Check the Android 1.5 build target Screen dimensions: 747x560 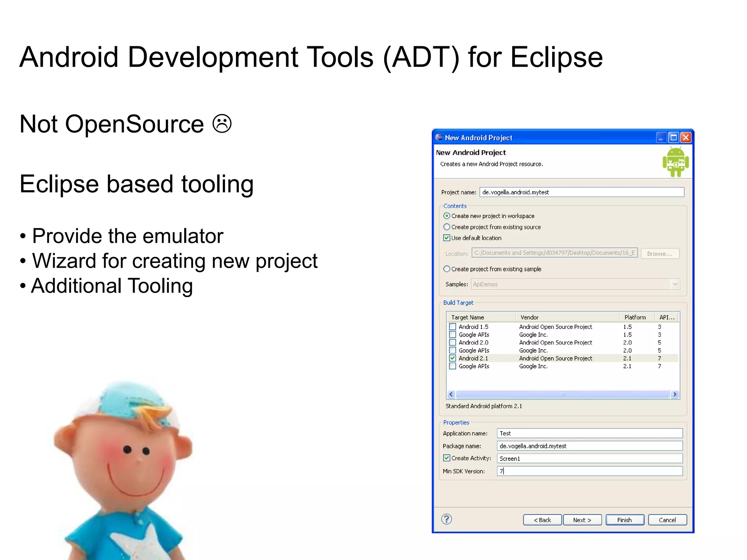pyautogui.click(x=452, y=327)
